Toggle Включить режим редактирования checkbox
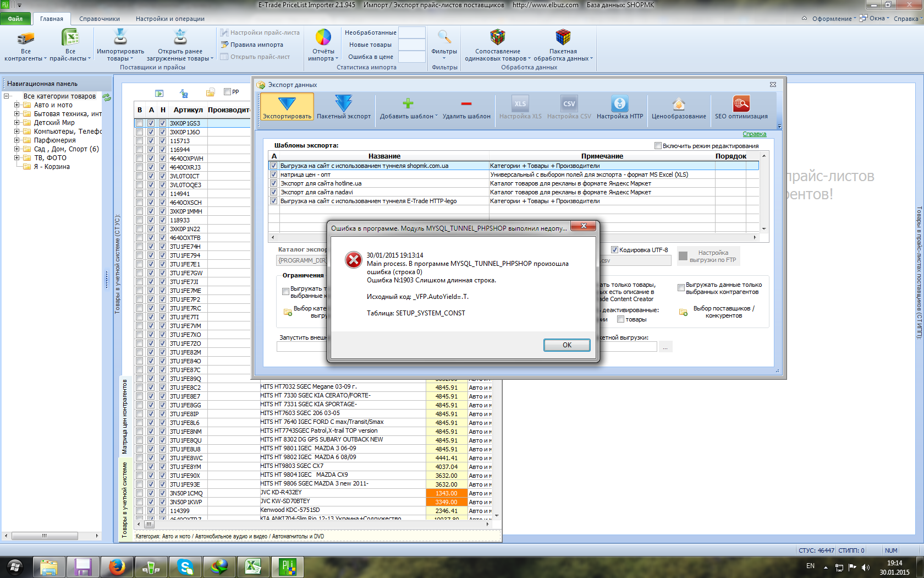This screenshot has height=578, width=924. 658,146
